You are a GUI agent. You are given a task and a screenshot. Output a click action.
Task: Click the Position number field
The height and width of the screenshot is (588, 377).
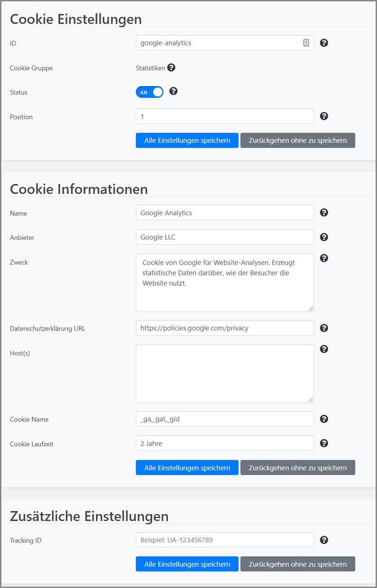(x=224, y=116)
